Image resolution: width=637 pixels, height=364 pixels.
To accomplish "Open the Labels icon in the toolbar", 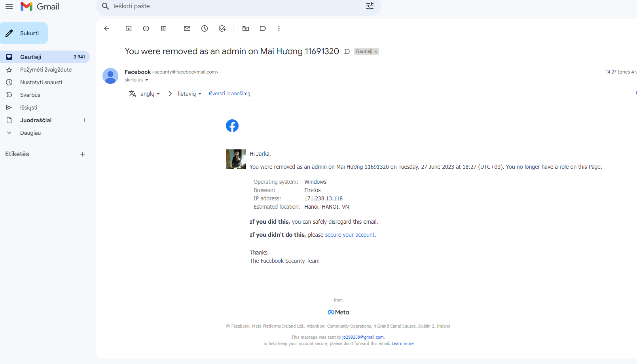I will tap(263, 28).
